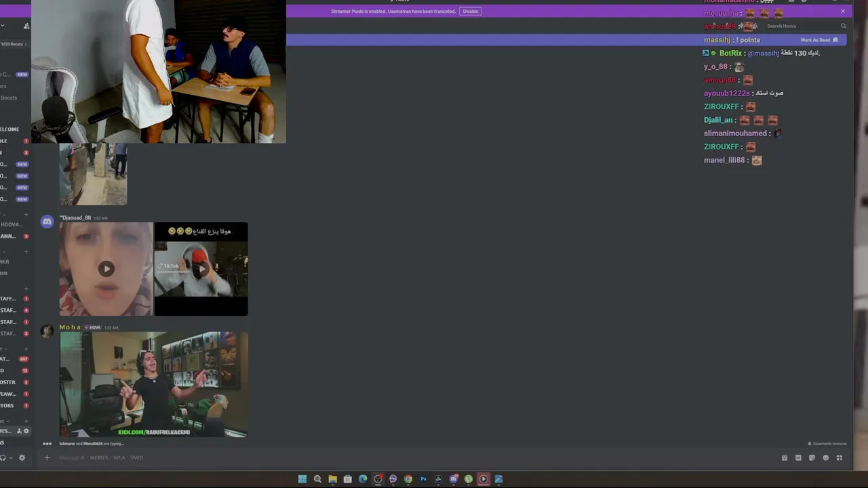
Task: Open the Photos app on the taskbar
Action: [x=498, y=479]
